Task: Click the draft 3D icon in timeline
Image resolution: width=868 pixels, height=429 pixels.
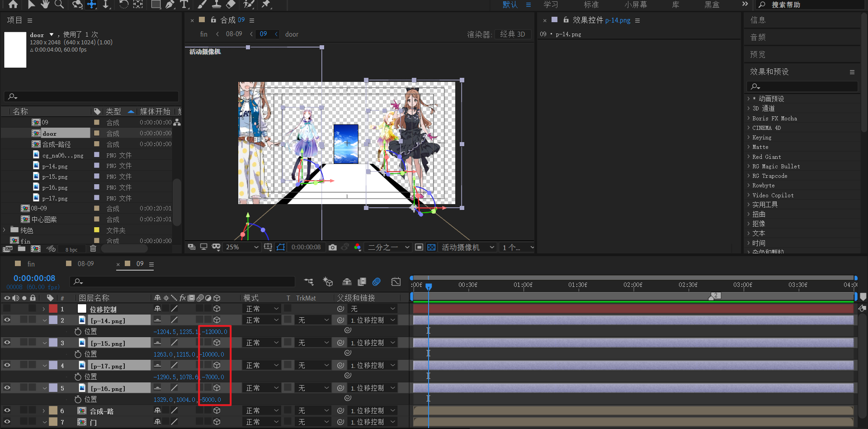Action: pos(328,281)
